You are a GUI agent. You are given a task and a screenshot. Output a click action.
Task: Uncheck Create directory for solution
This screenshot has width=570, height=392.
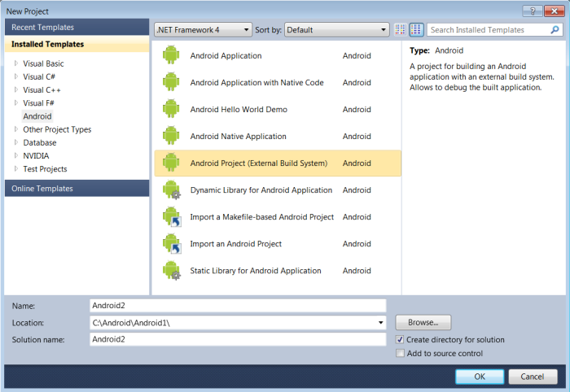coord(400,340)
